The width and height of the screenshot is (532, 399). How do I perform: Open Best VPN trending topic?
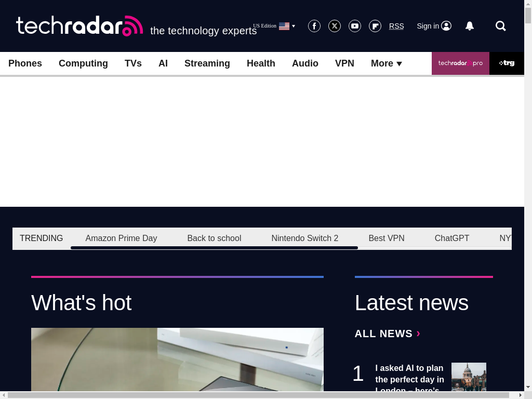click(x=387, y=238)
